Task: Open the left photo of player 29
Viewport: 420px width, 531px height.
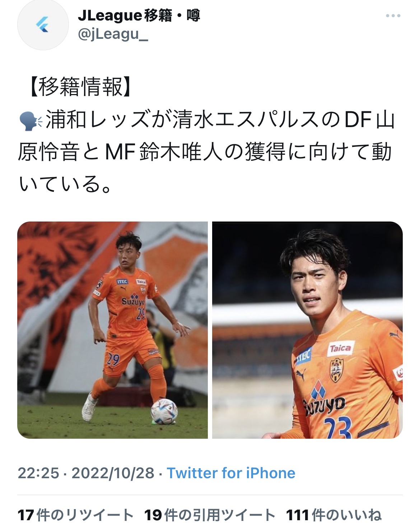Action: point(112,330)
